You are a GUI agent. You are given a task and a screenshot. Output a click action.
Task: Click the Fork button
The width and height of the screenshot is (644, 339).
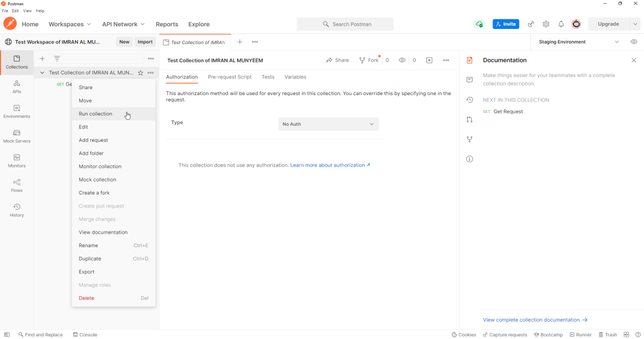click(x=369, y=60)
